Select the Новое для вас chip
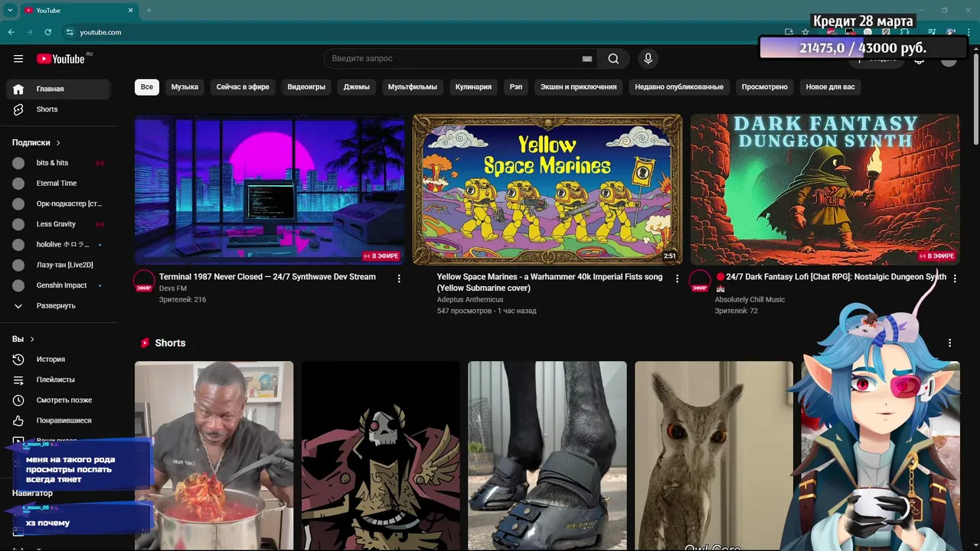The height and width of the screenshot is (551, 980). (x=831, y=86)
